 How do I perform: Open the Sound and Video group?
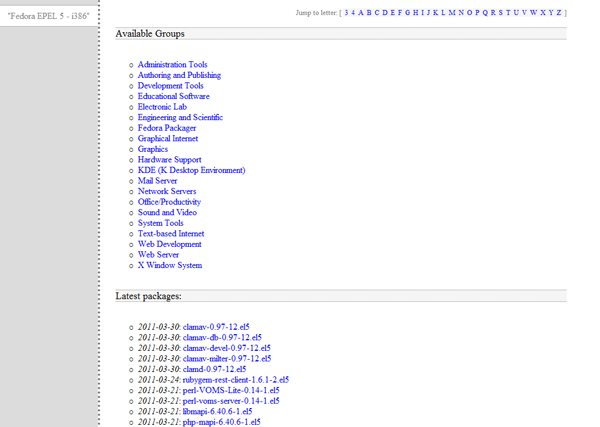(x=167, y=212)
